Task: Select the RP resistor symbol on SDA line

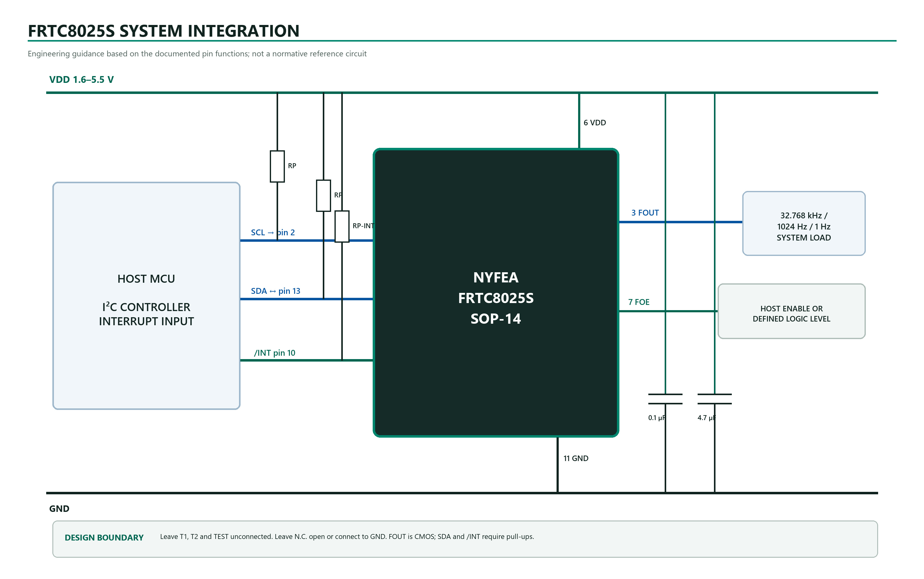Action: pyautogui.click(x=324, y=196)
